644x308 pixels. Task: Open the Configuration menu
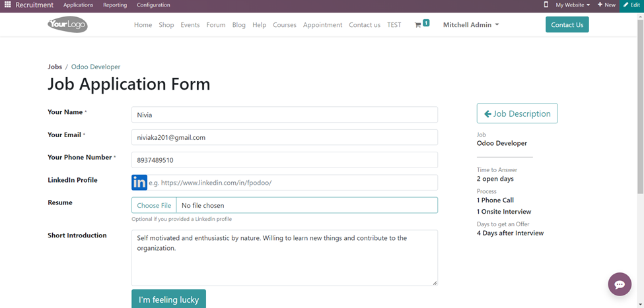pos(153,5)
